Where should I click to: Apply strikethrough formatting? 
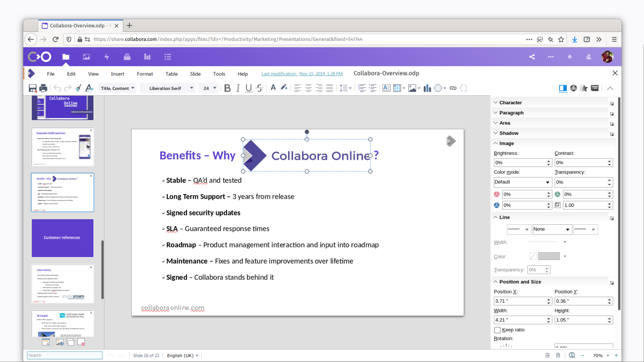click(259, 88)
